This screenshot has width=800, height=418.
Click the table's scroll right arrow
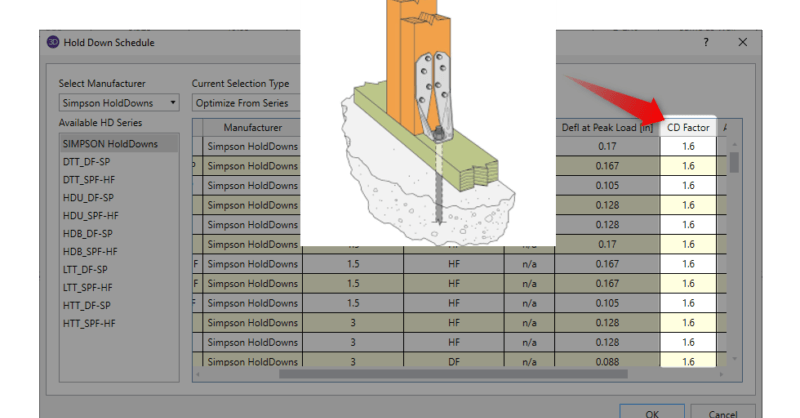pos(721,374)
